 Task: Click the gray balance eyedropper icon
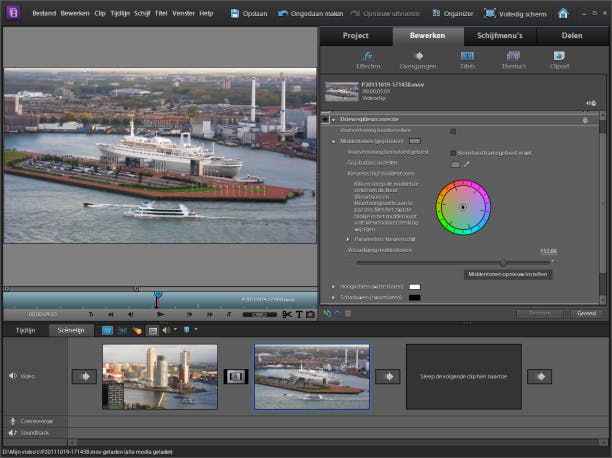tap(466, 163)
